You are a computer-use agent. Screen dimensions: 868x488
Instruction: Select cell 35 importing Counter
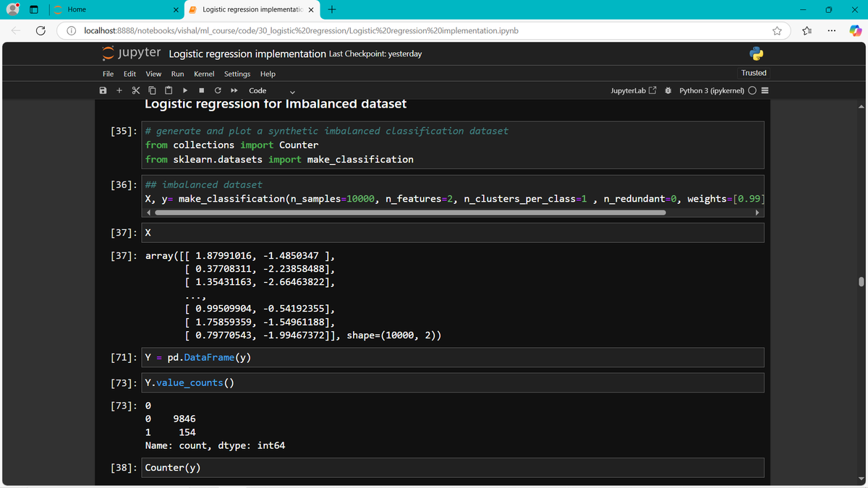tap(453, 145)
